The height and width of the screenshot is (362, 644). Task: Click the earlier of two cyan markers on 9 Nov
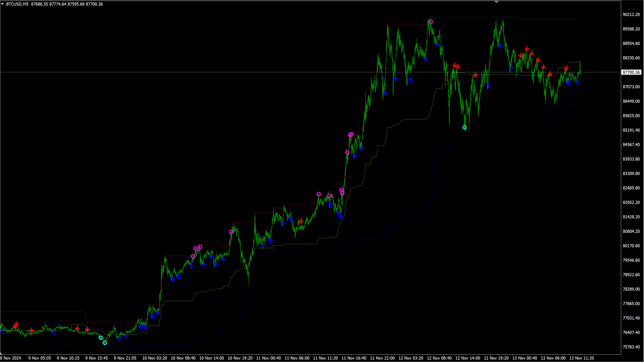(x=101, y=338)
